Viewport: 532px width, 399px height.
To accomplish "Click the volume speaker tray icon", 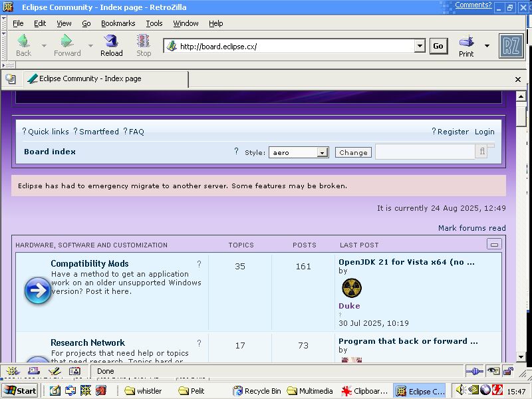I will point(460,390).
